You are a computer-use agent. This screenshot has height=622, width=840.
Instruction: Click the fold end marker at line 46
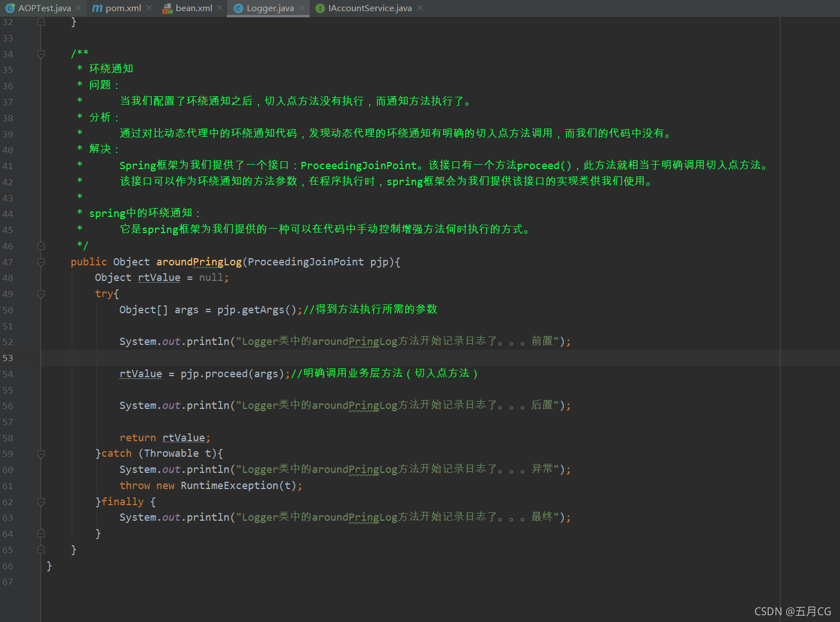[x=41, y=245]
